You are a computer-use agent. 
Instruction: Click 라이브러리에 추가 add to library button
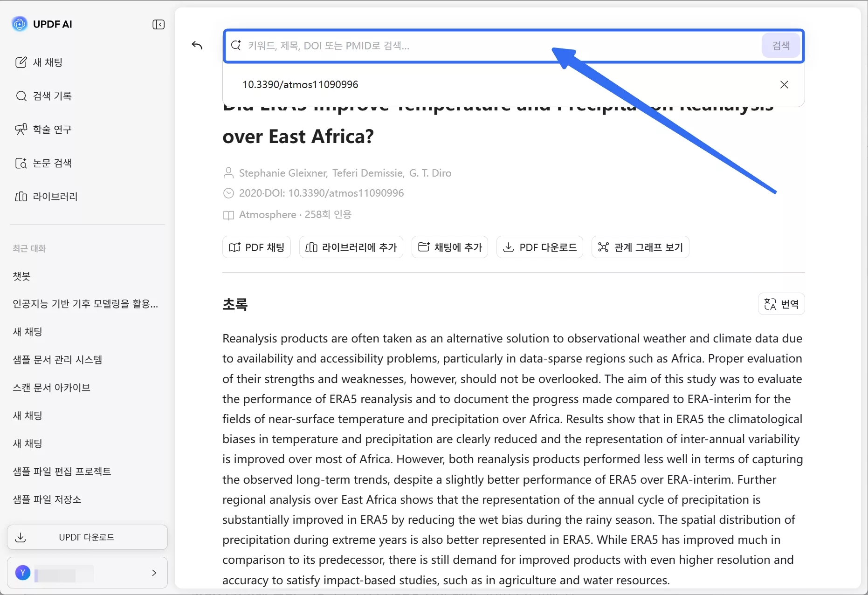351,247
